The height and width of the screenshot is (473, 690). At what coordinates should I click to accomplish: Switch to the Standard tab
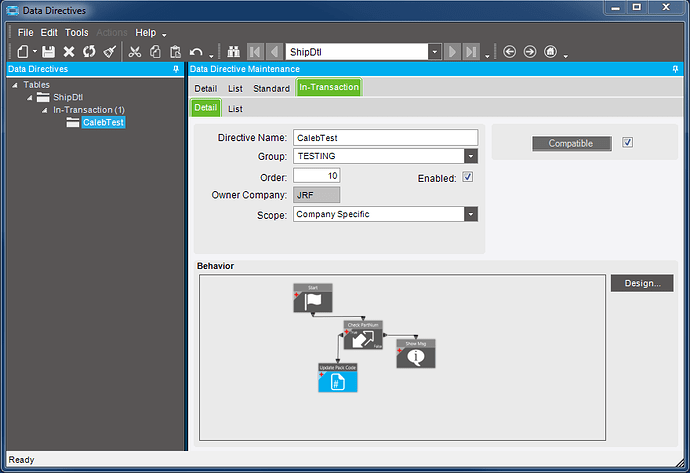(272, 88)
